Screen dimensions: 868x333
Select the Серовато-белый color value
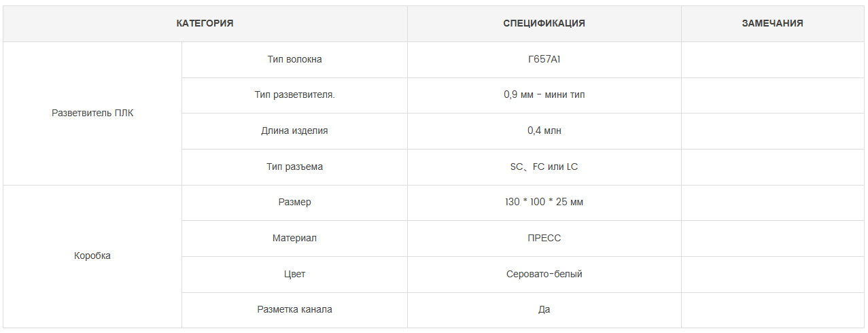[544, 275]
